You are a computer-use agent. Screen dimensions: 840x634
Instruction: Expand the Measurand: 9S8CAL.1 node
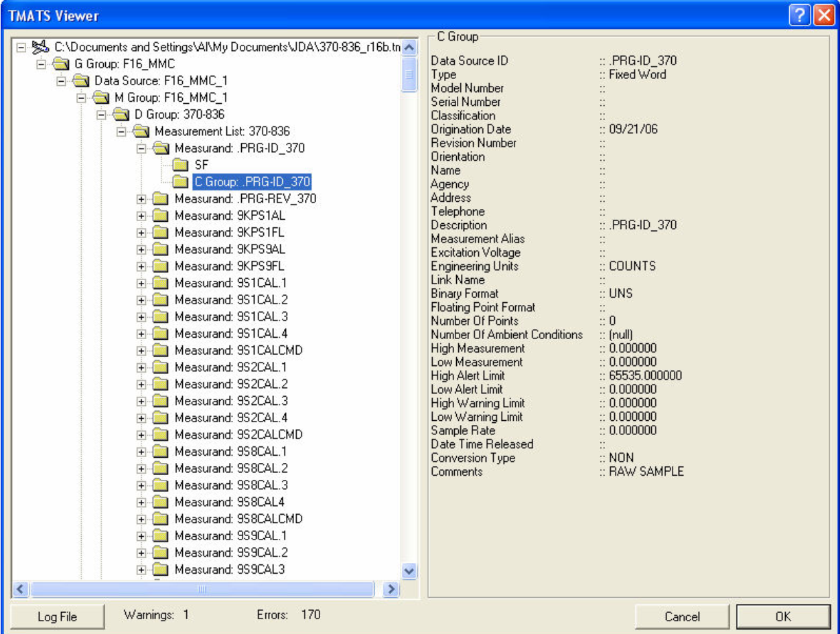(x=141, y=451)
